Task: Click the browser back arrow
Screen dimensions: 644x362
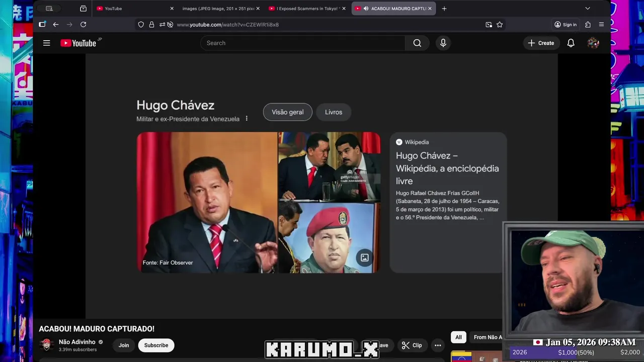Action: coord(56,25)
